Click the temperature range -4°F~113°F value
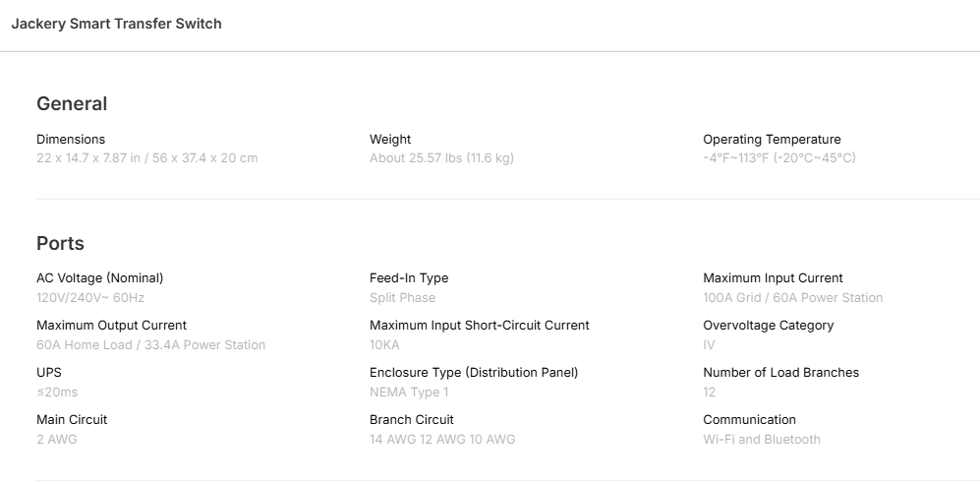 click(778, 157)
